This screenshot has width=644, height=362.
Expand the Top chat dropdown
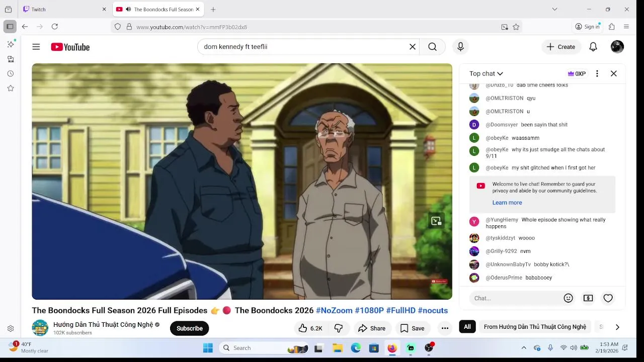486,73
